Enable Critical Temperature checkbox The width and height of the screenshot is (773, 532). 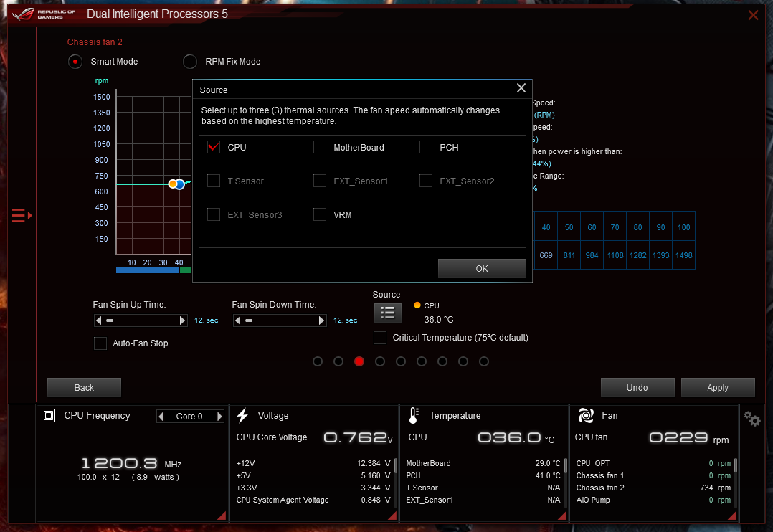(379, 337)
